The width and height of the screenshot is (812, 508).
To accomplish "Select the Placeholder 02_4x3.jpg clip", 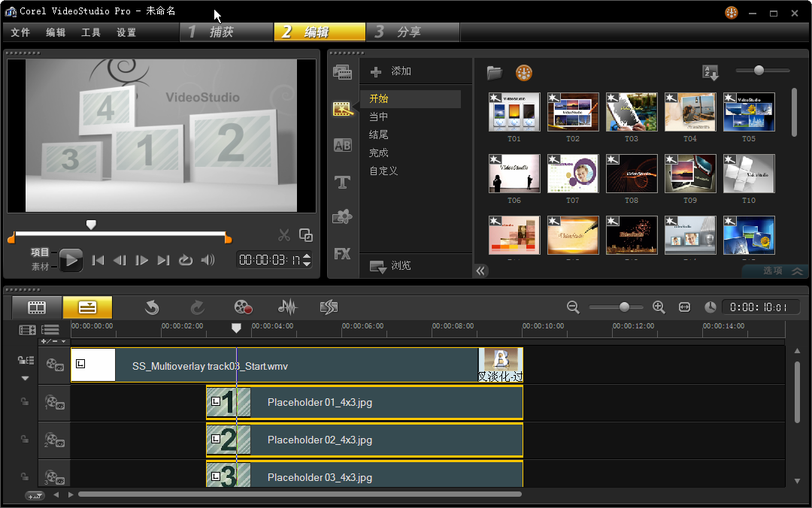I will coord(365,440).
